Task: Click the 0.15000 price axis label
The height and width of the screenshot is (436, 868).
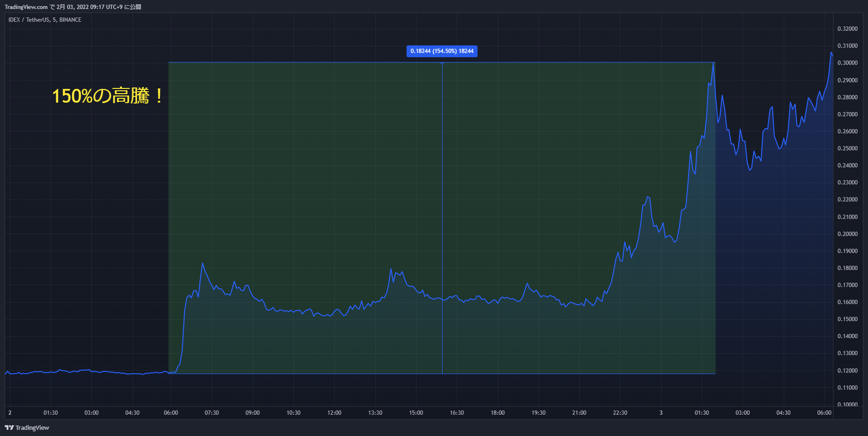Action: pyautogui.click(x=848, y=319)
